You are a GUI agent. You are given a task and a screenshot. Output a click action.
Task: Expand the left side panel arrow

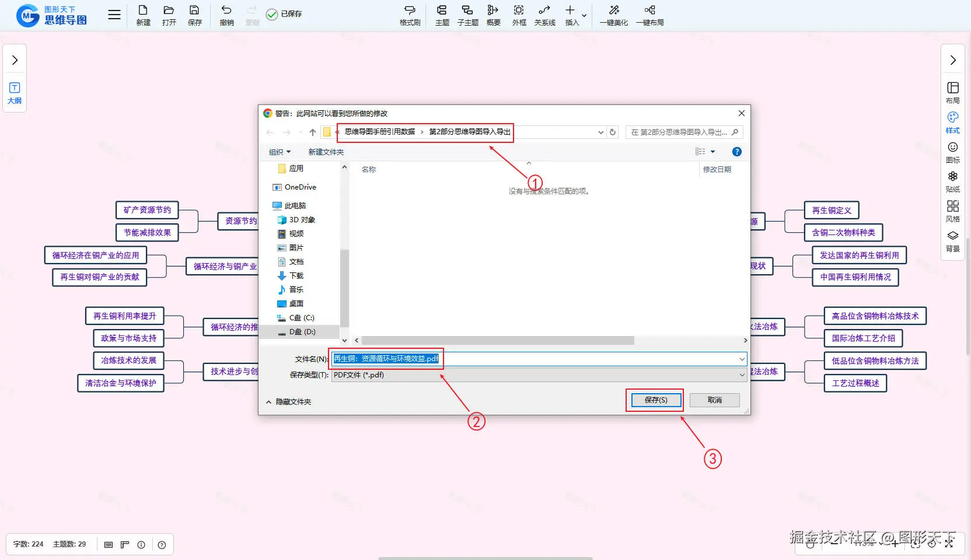click(x=15, y=60)
